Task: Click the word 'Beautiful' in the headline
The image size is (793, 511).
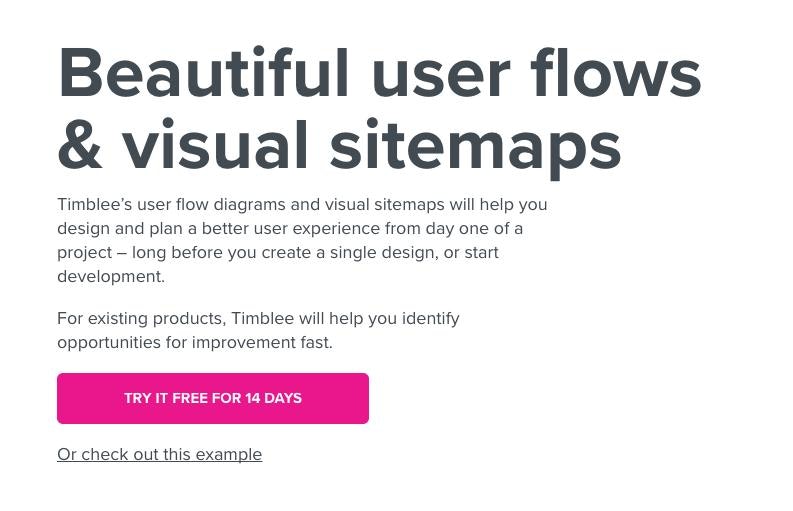Action: point(203,72)
